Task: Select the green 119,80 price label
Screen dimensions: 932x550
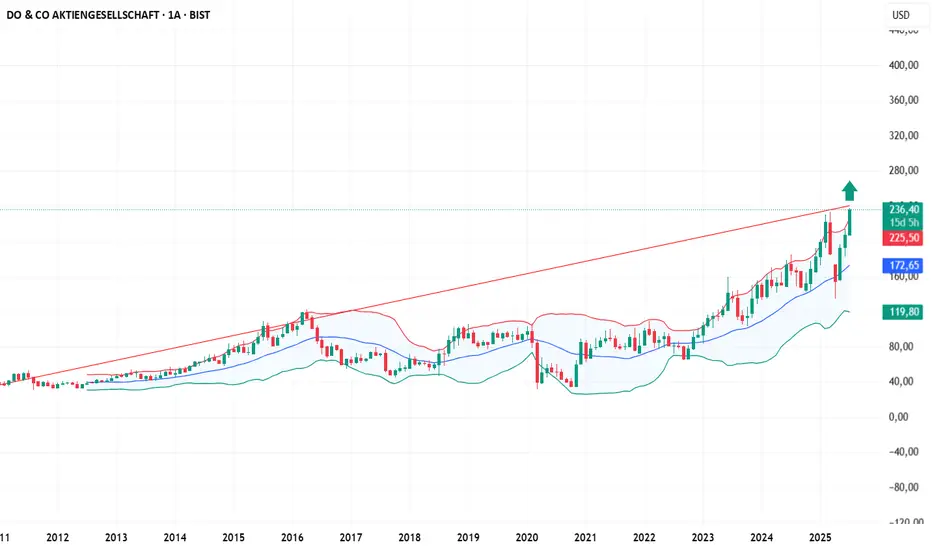Action: pos(903,312)
